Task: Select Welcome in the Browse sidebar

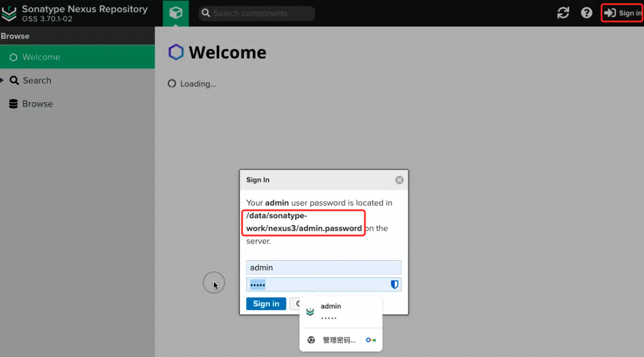Action: (x=41, y=57)
